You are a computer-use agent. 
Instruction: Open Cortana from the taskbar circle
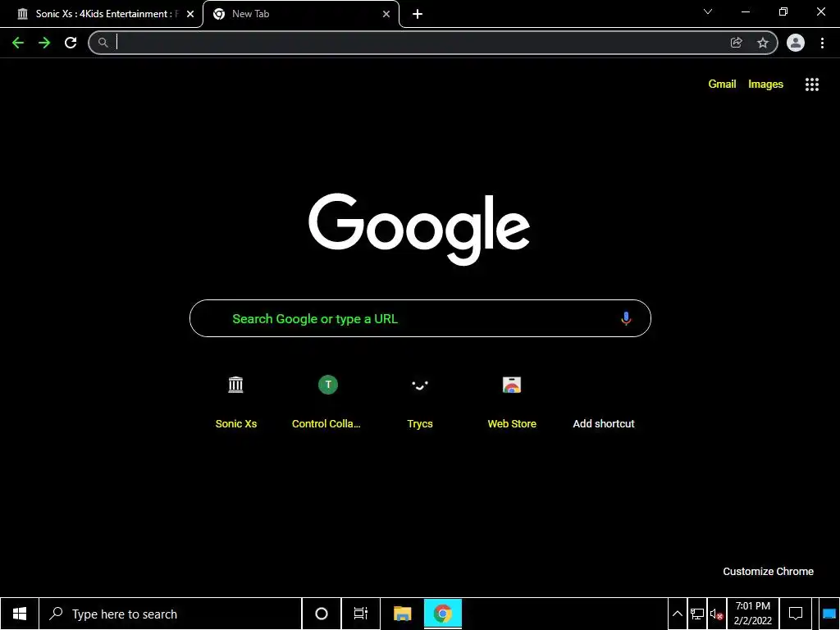(322, 614)
